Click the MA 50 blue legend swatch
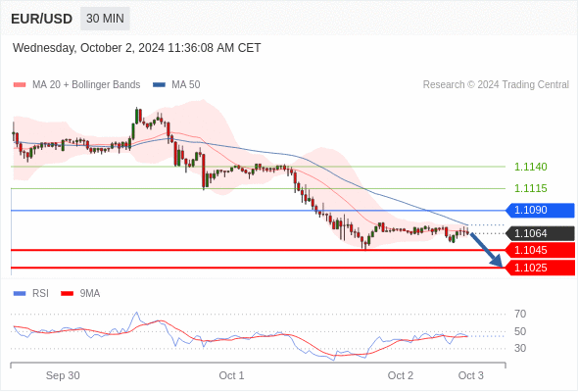This screenshot has width=578, height=392. (159, 85)
